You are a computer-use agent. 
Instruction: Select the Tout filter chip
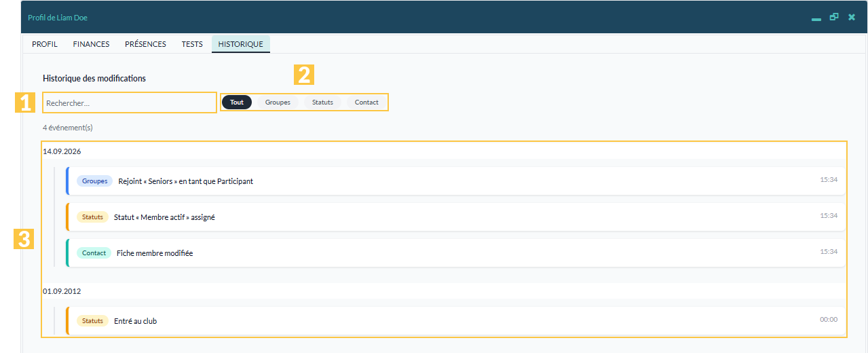(x=237, y=102)
